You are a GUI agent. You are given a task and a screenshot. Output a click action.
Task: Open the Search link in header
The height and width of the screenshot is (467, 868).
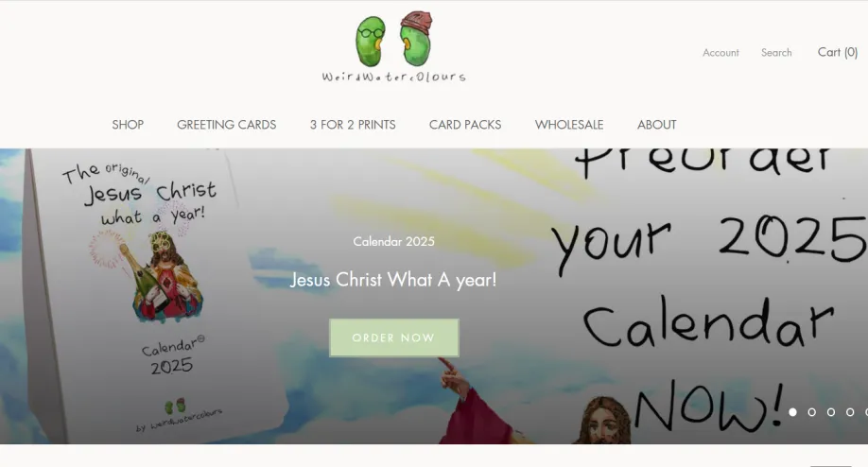click(776, 53)
